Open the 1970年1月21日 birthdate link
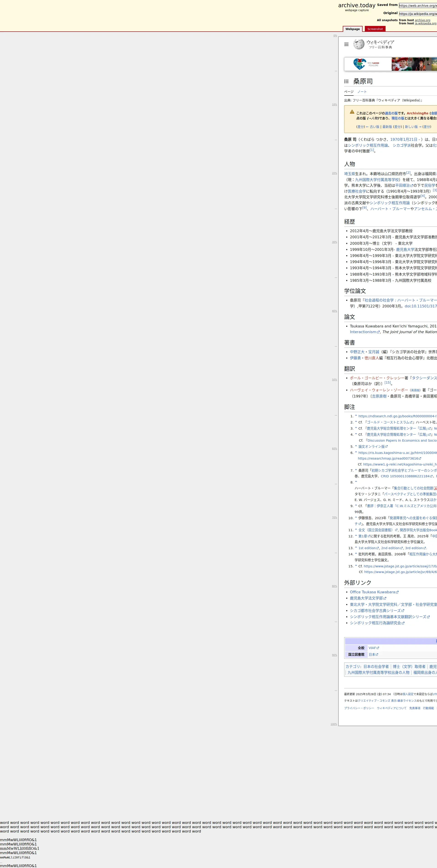The image size is (437, 868). pyautogui.click(x=404, y=139)
